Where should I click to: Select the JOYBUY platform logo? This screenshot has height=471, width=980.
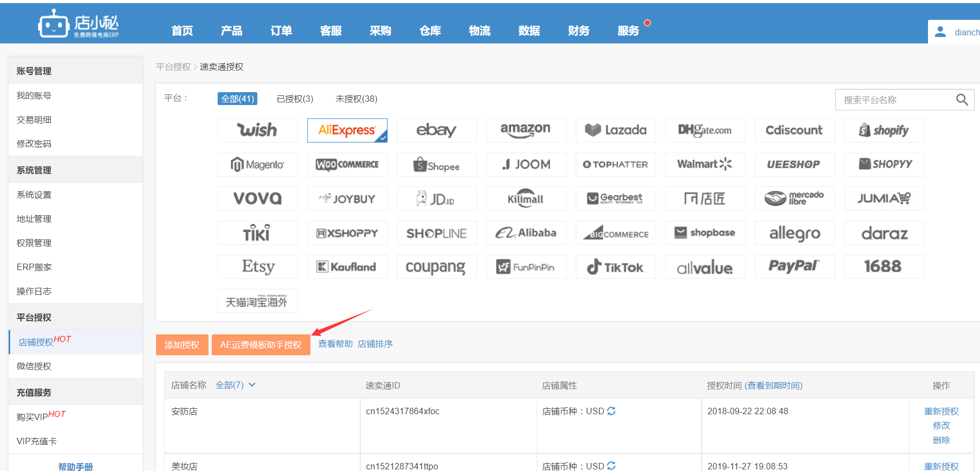click(347, 198)
